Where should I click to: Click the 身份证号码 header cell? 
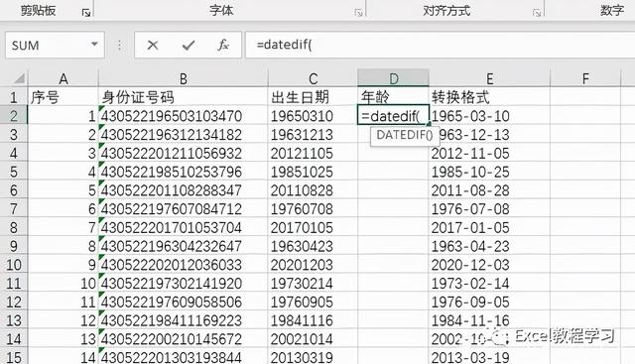point(183,97)
